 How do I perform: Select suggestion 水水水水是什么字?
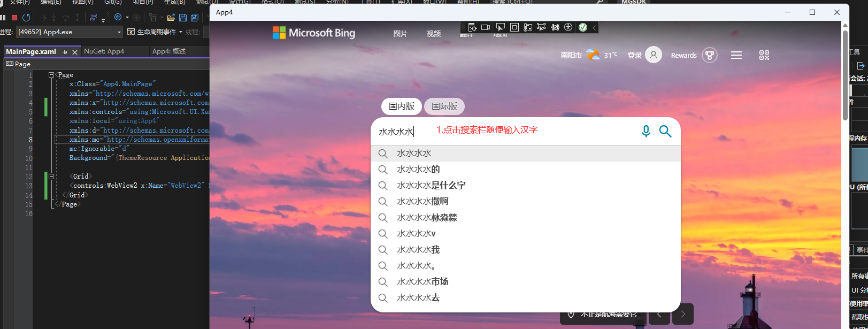(x=526, y=186)
